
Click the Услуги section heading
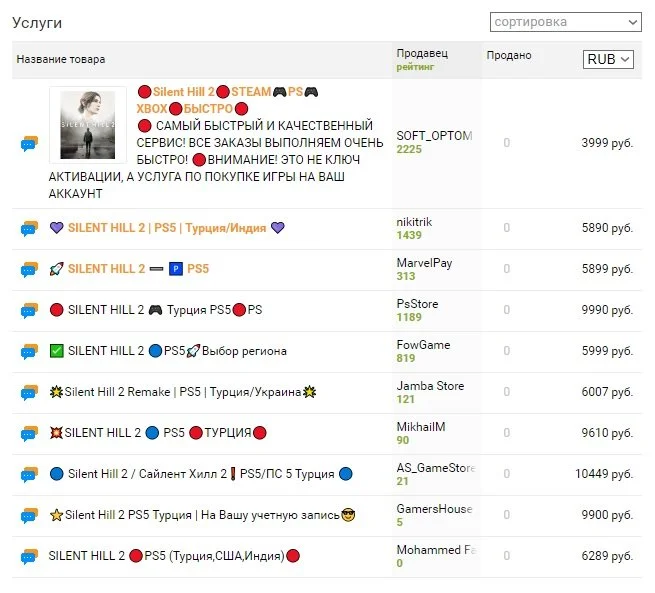pos(37,23)
